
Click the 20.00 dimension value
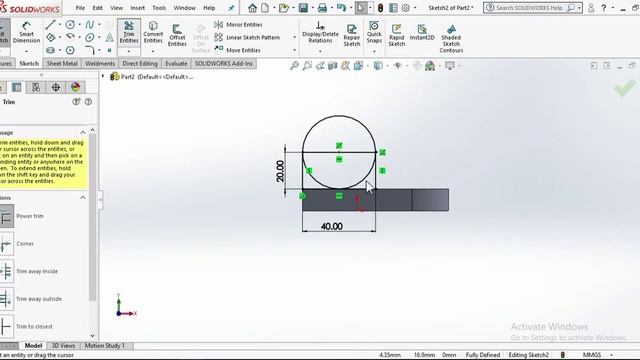pyautogui.click(x=280, y=171)
